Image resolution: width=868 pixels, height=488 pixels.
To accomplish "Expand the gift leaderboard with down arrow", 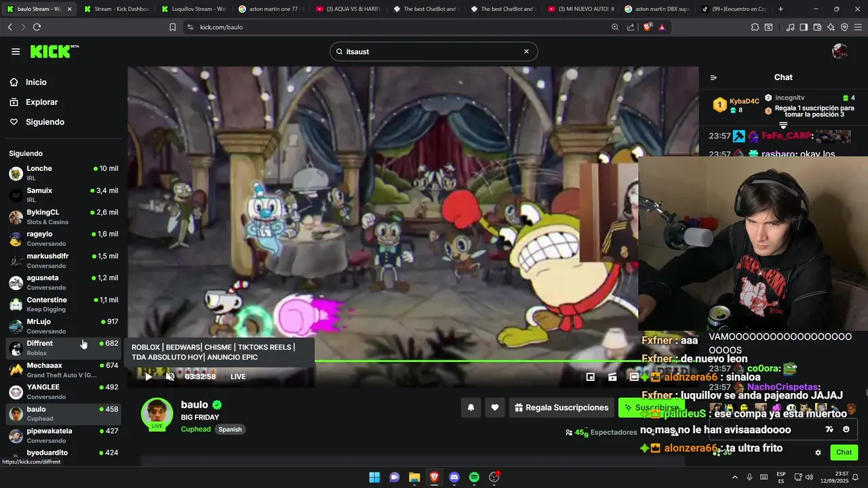I will [783, 125].
